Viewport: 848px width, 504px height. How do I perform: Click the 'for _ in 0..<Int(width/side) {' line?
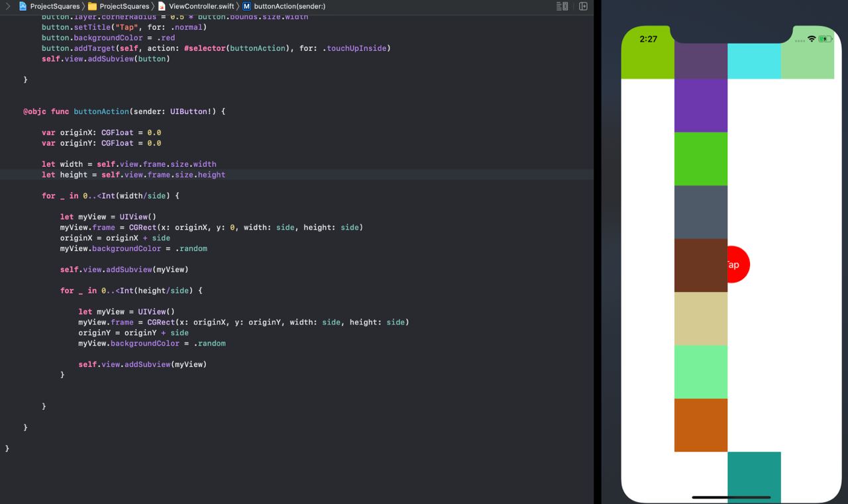111,196
